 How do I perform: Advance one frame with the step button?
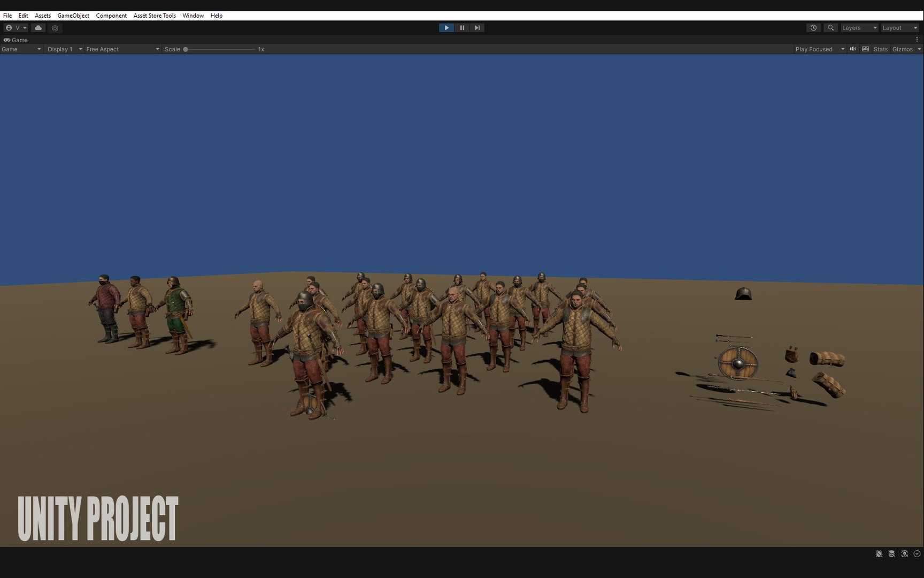[477, 28]
